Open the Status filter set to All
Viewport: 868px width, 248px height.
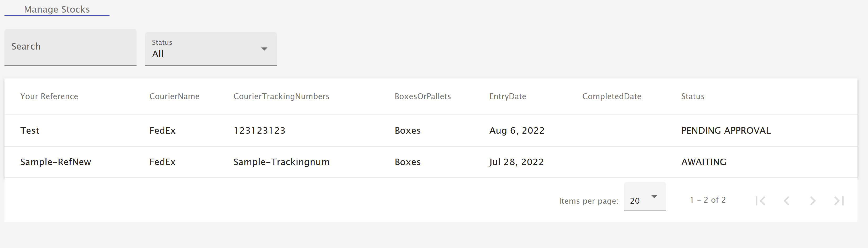coord(211,49)
